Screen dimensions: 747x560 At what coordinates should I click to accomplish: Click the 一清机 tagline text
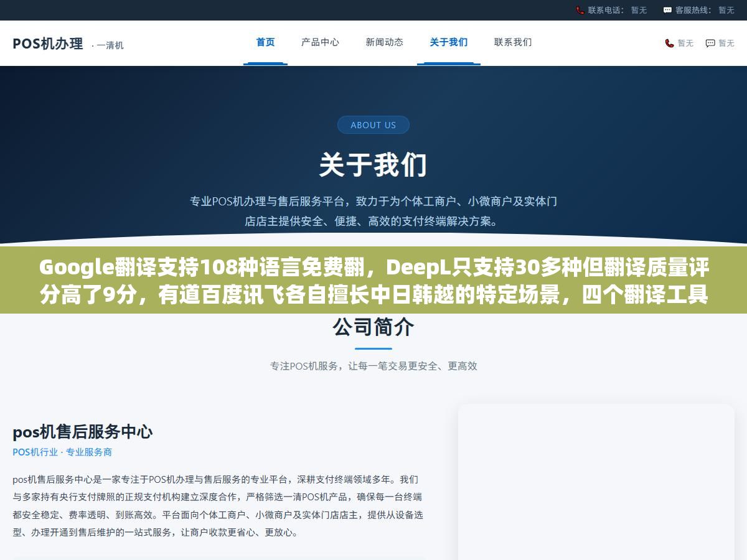108,45
